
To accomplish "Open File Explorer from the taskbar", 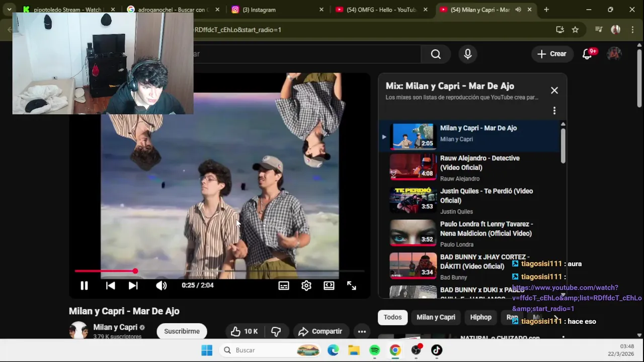I will pyautogui.click(x=354, y=350).
